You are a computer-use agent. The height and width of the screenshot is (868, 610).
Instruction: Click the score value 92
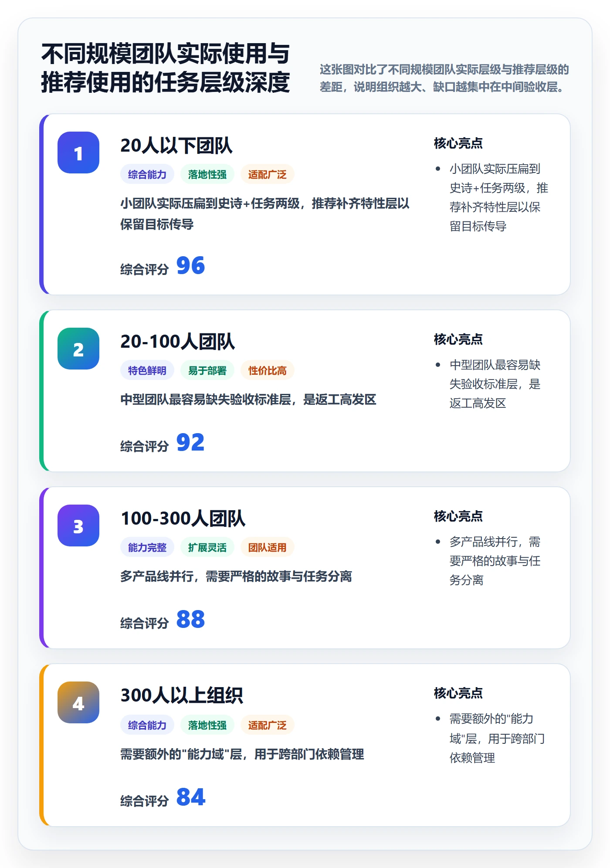click(x=190, y=443)
